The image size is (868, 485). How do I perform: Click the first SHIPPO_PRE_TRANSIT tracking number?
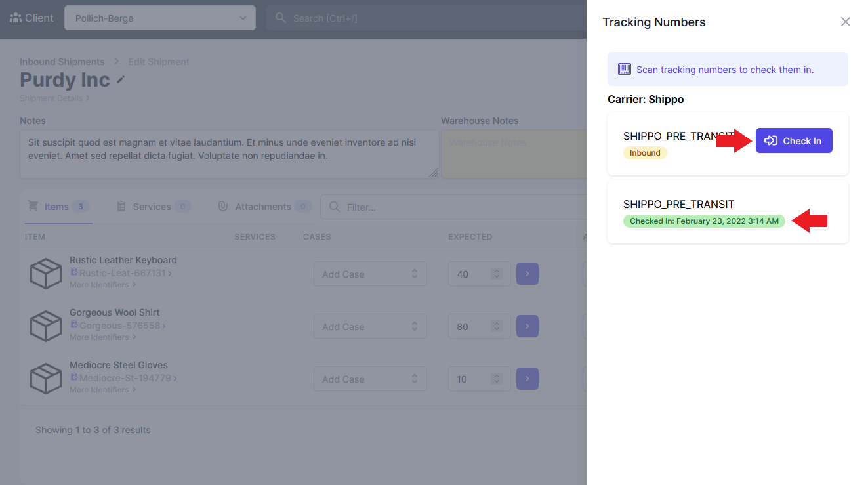point(678,136)
